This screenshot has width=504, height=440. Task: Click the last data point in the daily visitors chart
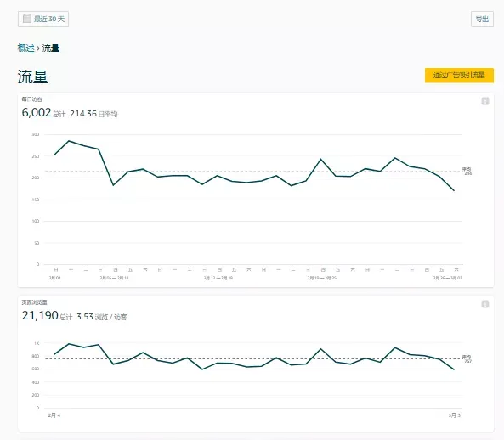pyautogui.click(x=454, y=190)
